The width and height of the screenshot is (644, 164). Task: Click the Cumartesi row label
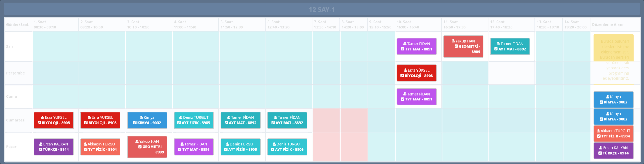coord(16,120)
